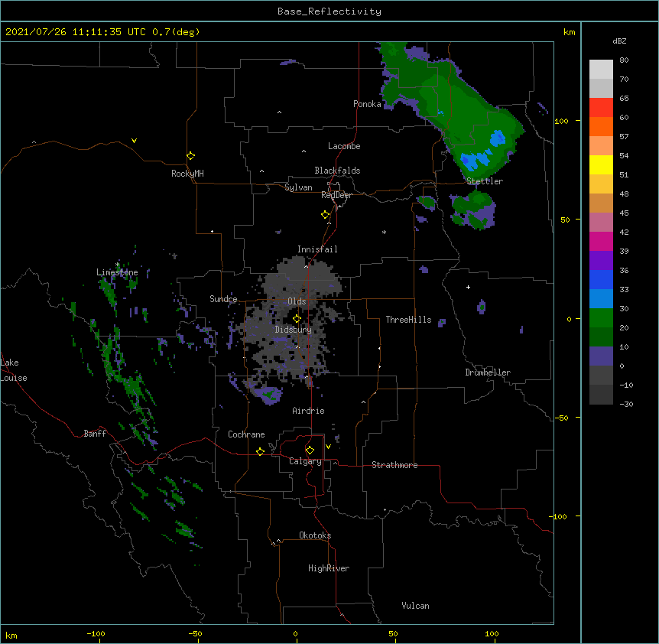The width and height of the screenshot is (659, 644).
Task: Click the Airdrie city label
Action: coord(308,411)
